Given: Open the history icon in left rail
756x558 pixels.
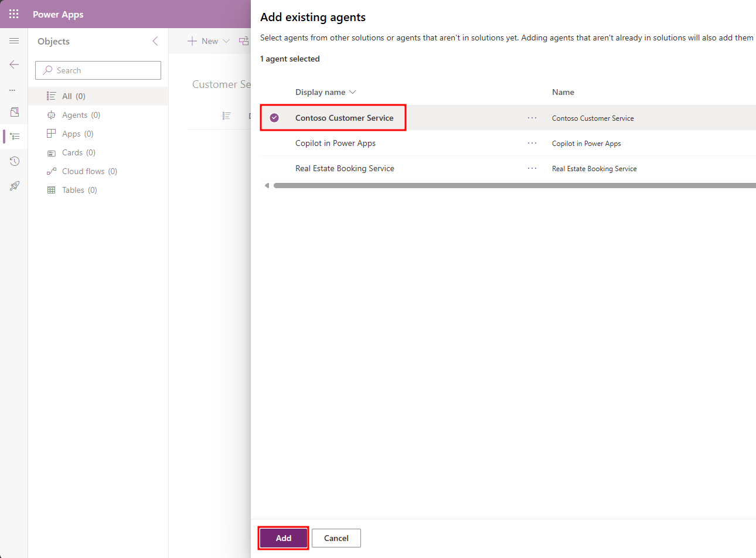Looking at the screenshot, I should [x=15, y=161].
